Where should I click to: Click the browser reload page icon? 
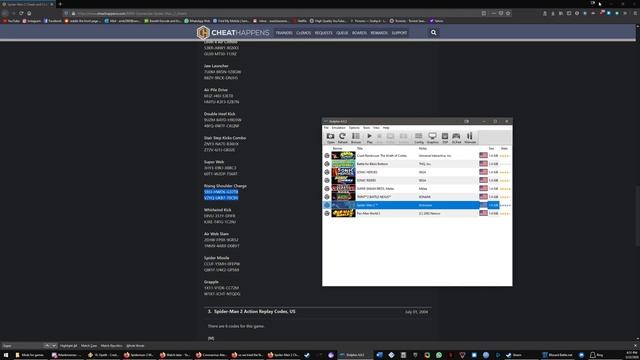pyautogui.click(x=21, y=13)
